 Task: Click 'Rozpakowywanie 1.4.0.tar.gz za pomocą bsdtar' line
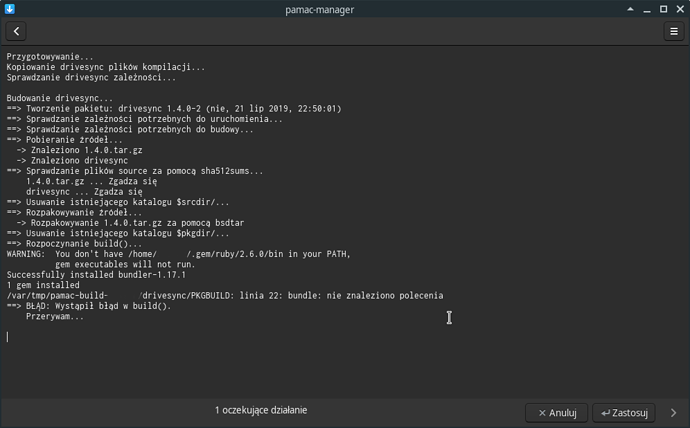click(x=130, y=223)
